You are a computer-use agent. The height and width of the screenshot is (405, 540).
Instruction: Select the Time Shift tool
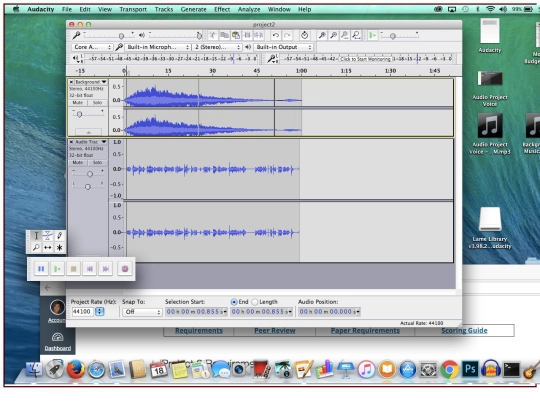coord(48,248)
